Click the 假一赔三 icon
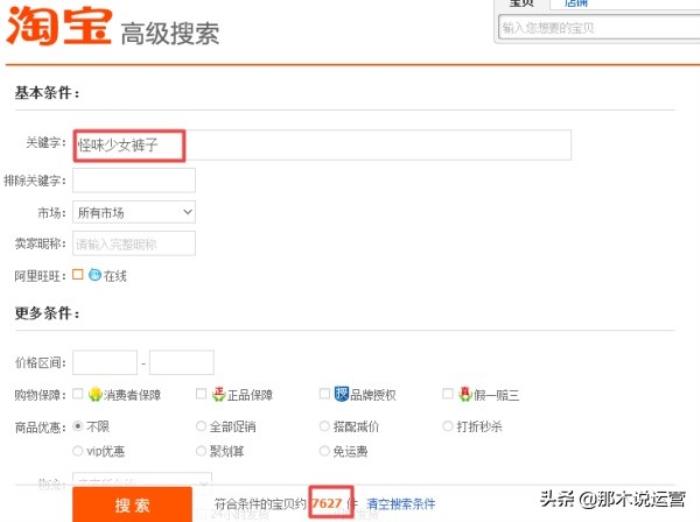The height and width of the screenshot is (522, 700). (x=464, y=395)
